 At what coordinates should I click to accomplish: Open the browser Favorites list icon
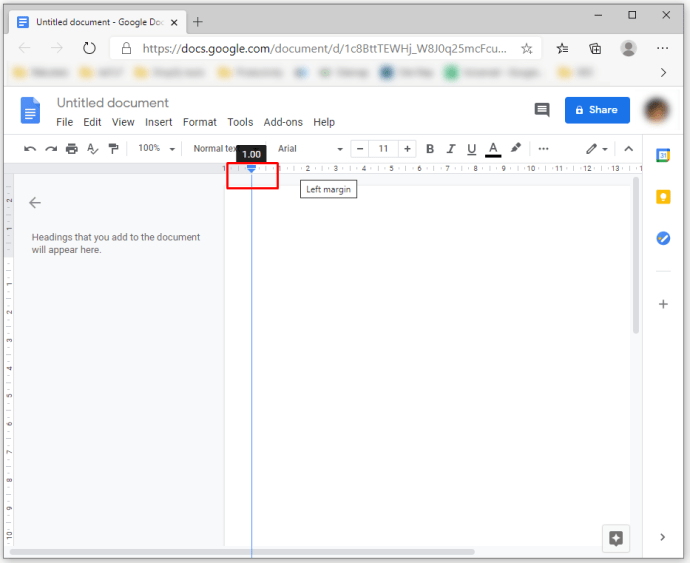[x=562, y=48]
